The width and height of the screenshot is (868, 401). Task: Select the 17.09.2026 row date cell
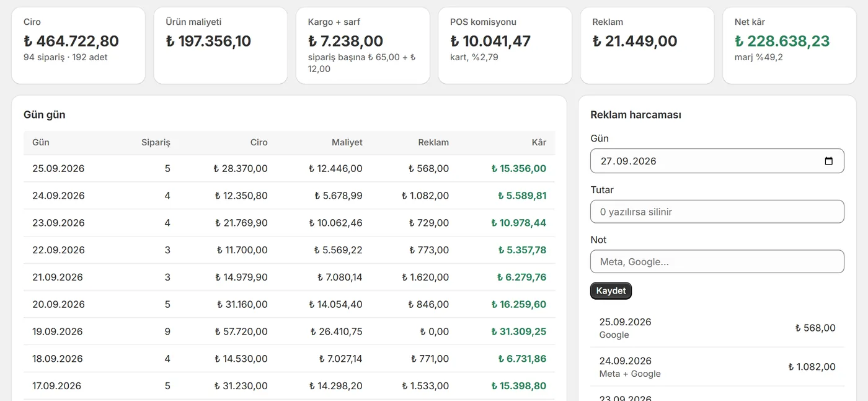(x=57, y=386)
